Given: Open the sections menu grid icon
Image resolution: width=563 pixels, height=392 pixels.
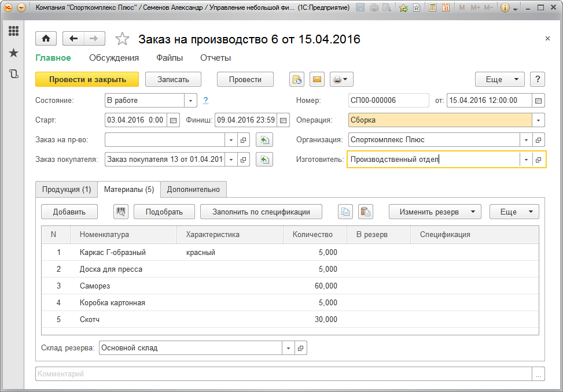Looking at the screenshot, I should click(13, 31).
